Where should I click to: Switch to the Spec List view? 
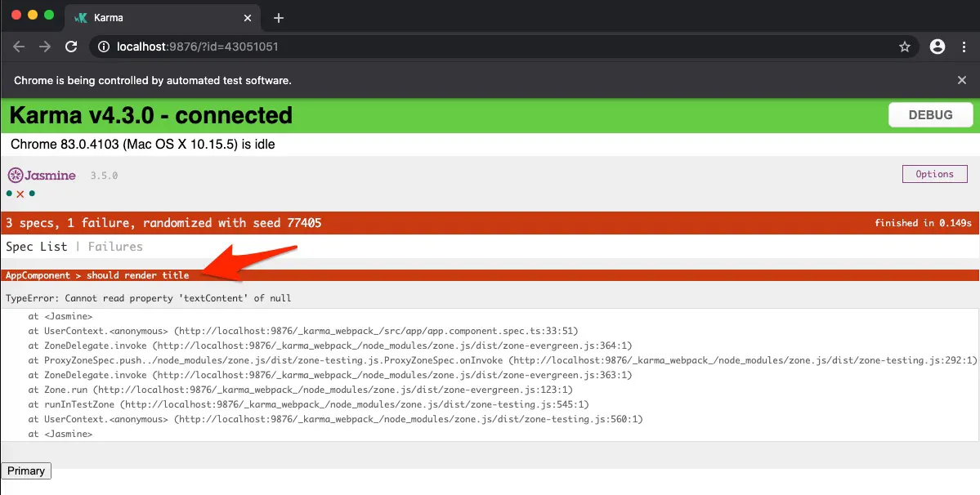(x=37, y=247)
